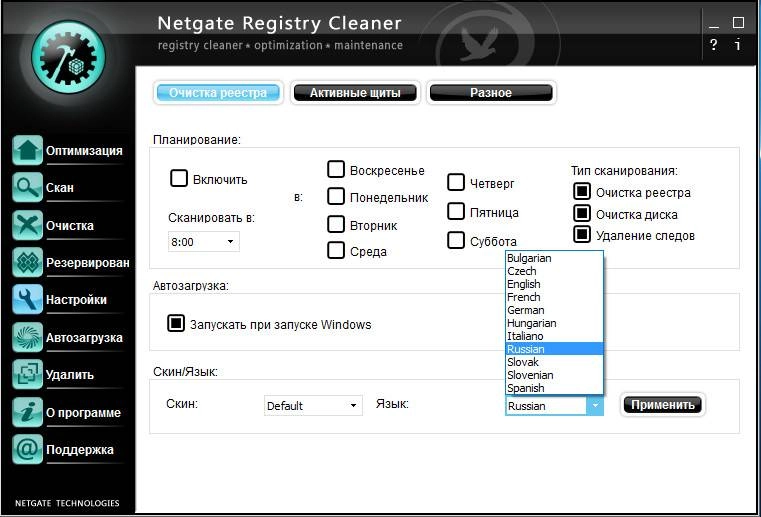The width and height of the screenshot is (761, 517).
Task: Open the Default skin dropdown
Action: point(313,405)
